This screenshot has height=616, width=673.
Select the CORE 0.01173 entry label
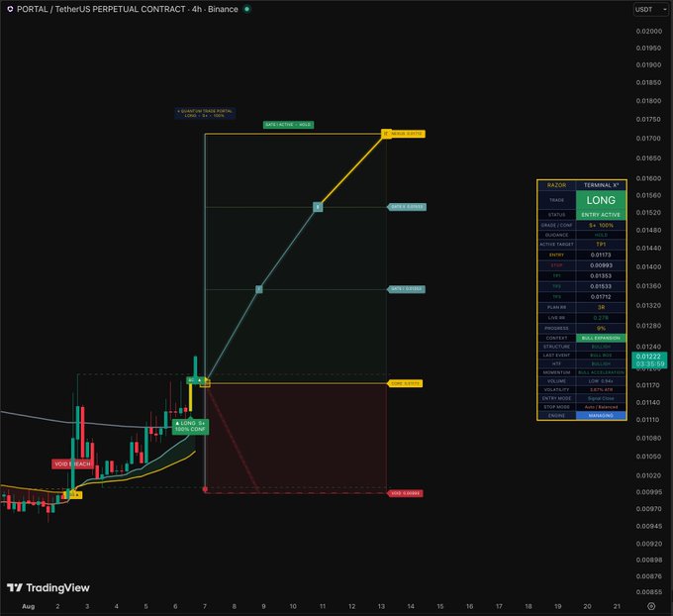click(405, 383)
